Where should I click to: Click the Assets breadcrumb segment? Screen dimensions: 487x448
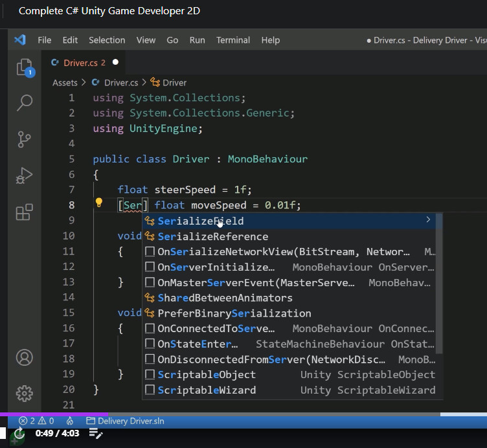click(x=65, y=82)
